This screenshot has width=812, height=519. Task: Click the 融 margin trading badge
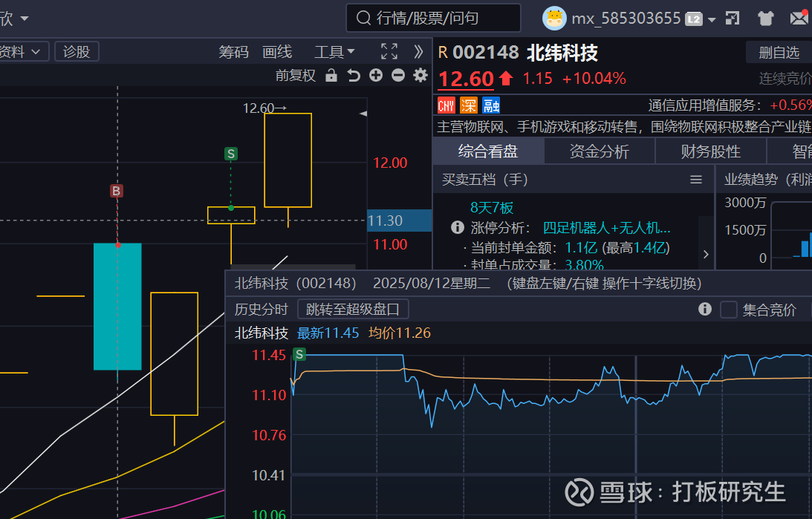click(491, 105)
